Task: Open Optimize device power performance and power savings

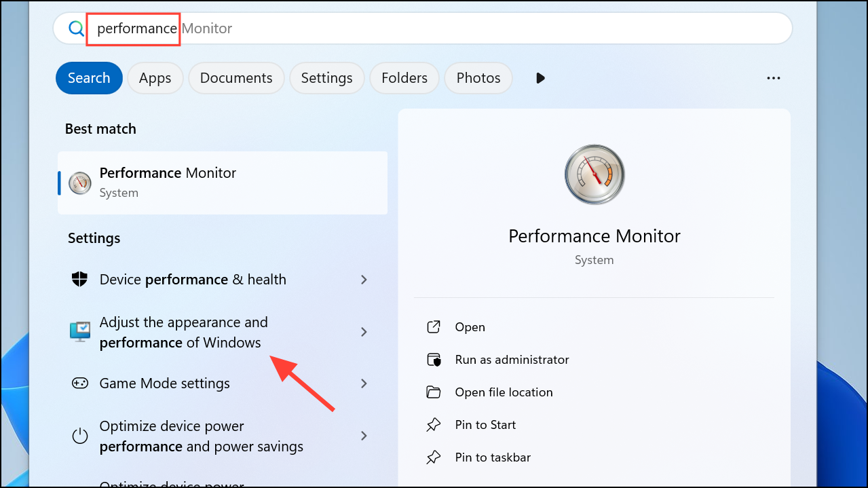Action: tap(223, 436)
